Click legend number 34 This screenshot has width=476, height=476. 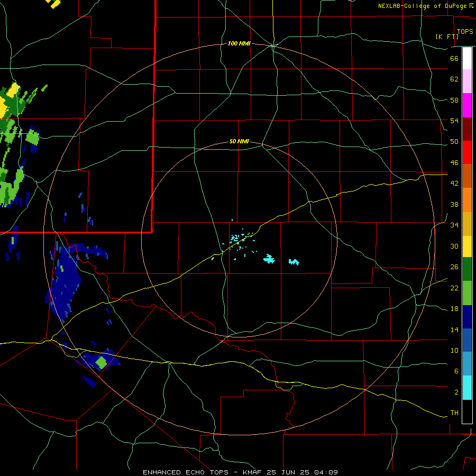click(454, 225)
